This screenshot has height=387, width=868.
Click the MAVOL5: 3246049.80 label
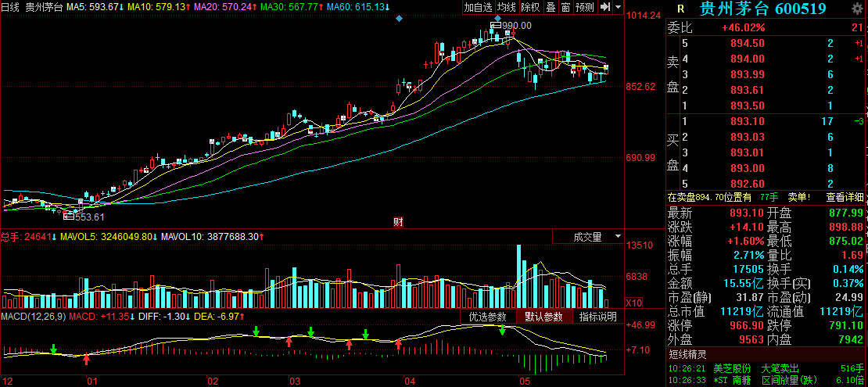point(109,236)
